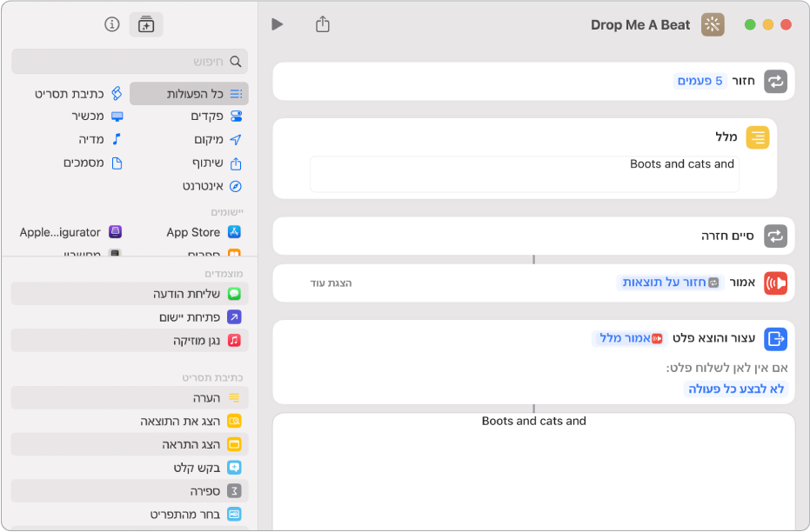
Task: Edit the Boots and cats and text field
Action: click(525, 175)
